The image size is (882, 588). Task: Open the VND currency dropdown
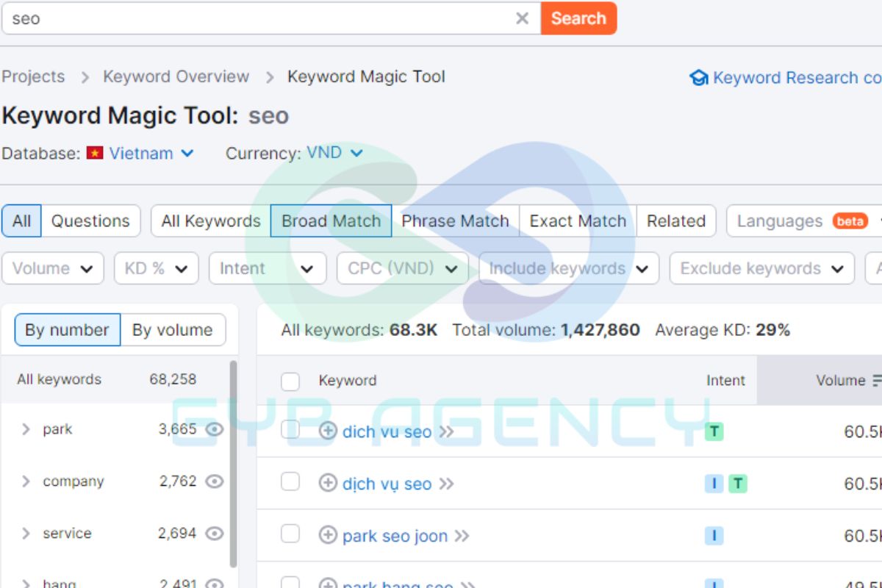[334, 153]
